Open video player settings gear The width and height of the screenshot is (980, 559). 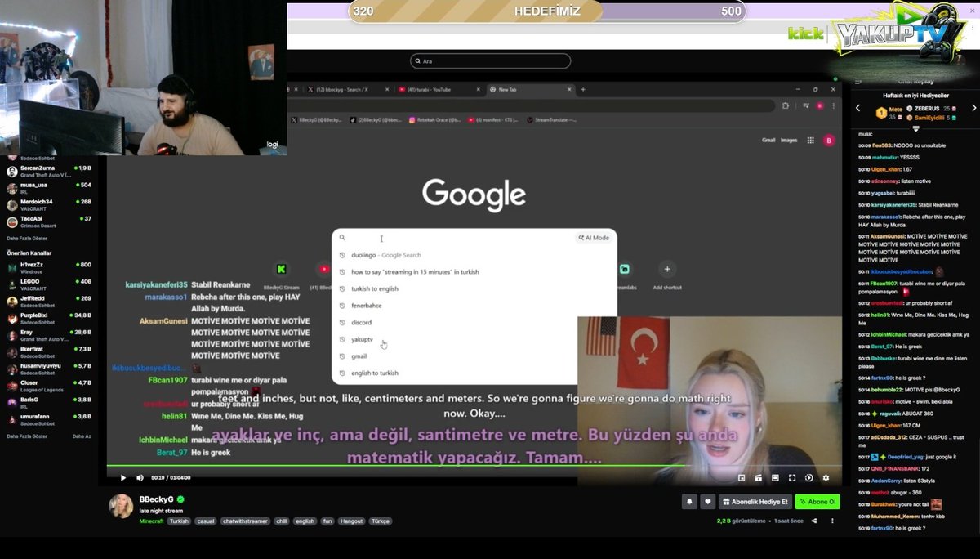pos(826,477)
